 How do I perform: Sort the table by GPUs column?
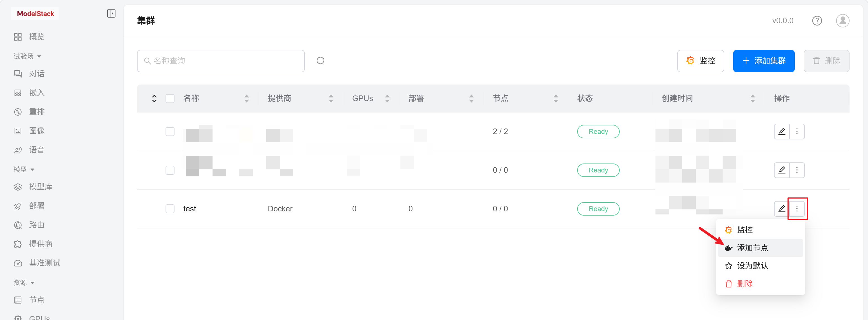coord(387,99)
